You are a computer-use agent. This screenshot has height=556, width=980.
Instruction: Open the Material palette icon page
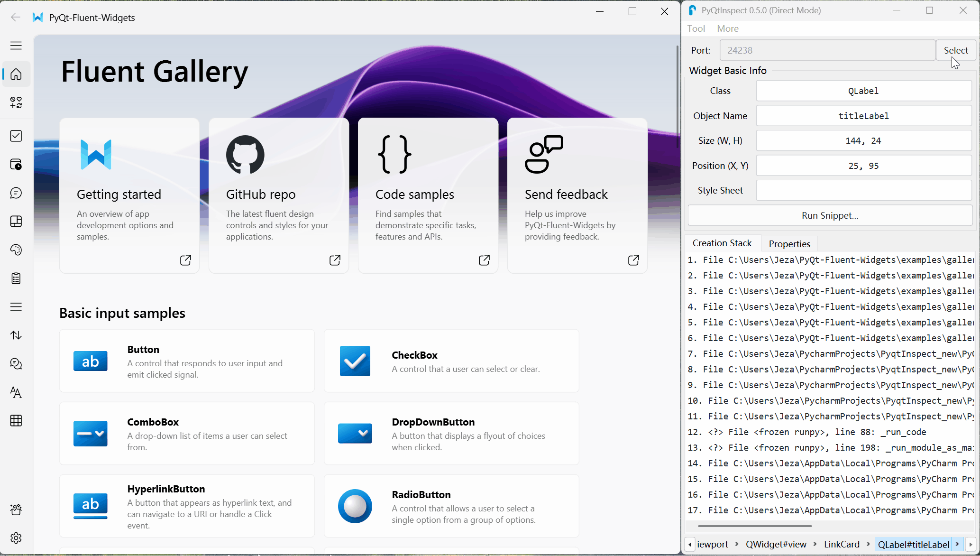pyautogui.click(x=16, y=250)
